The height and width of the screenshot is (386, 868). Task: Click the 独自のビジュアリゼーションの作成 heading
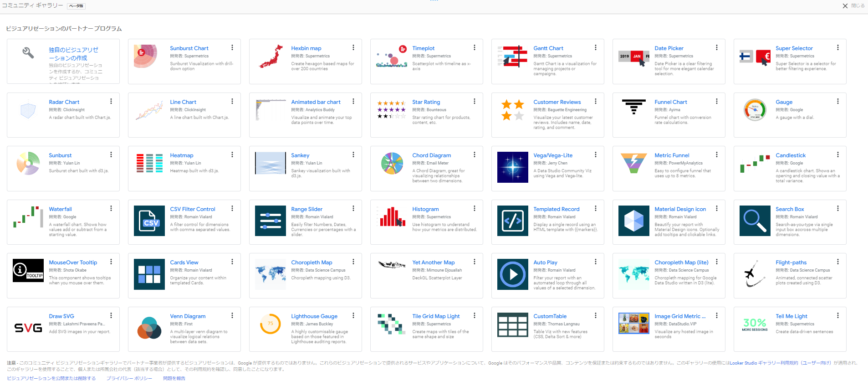pos(74,54)
